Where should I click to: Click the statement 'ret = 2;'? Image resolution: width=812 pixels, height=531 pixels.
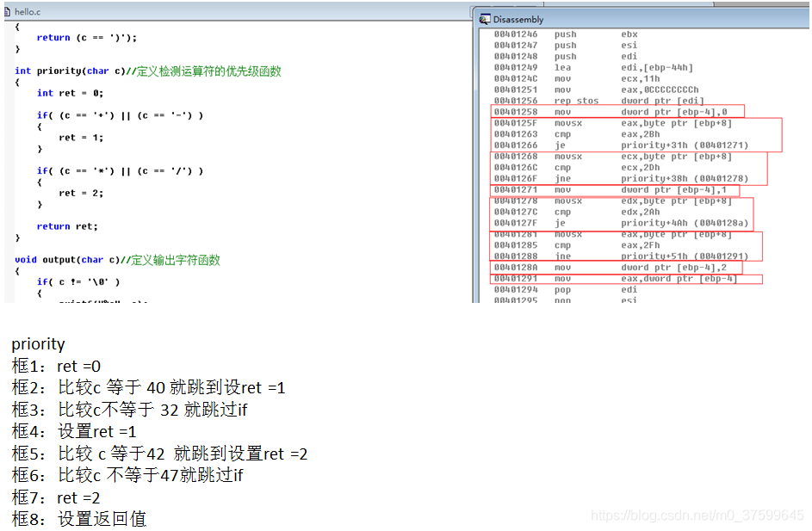click(x=81, y=193)
